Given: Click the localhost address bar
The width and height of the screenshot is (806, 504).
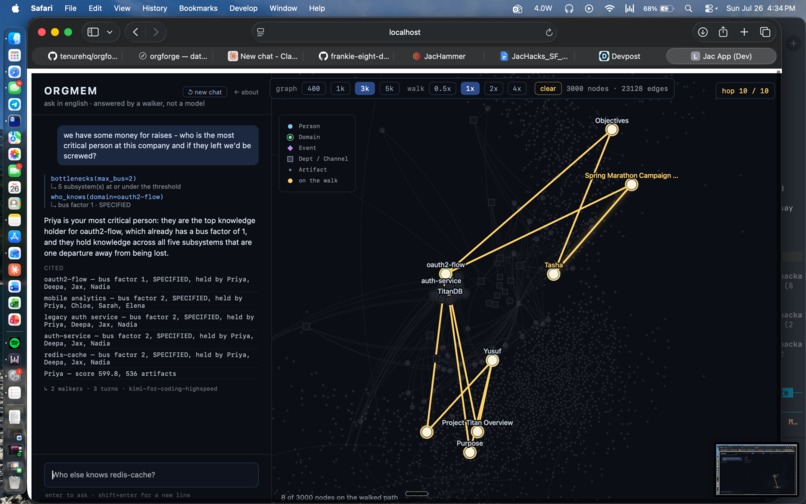Looking at the screenshot, I should (x=404, y=32).
